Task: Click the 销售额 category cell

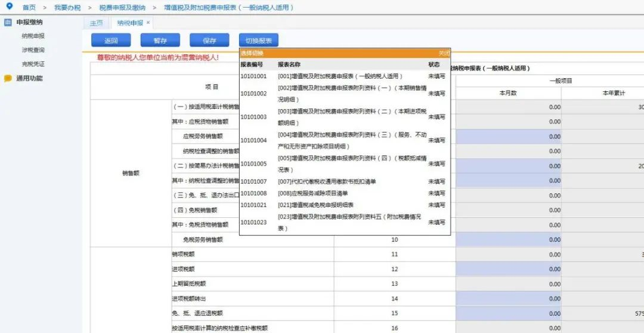Action: (131, 173)
